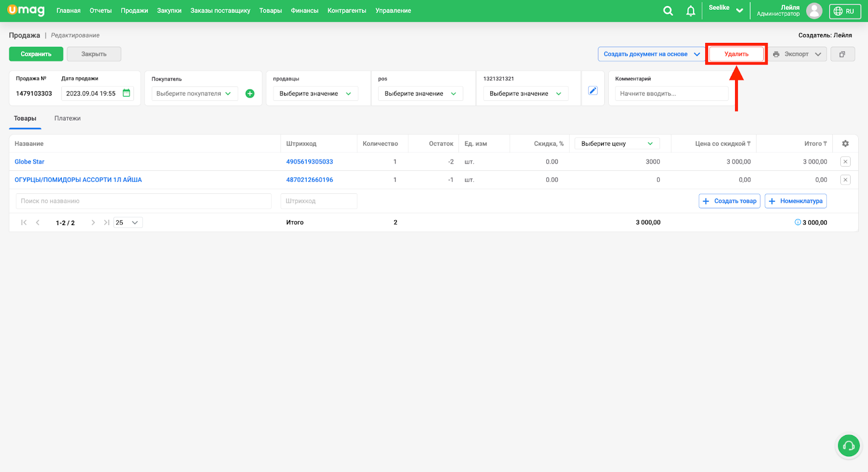This screenshot has width=868, height=472.
Task: Open Финансы menu
Action: pos(304,11)
